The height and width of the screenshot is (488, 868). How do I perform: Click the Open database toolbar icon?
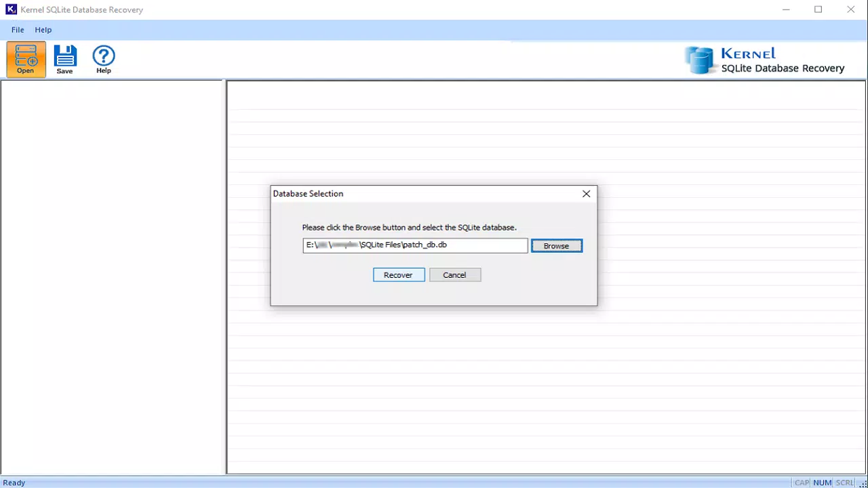point(26,59)
